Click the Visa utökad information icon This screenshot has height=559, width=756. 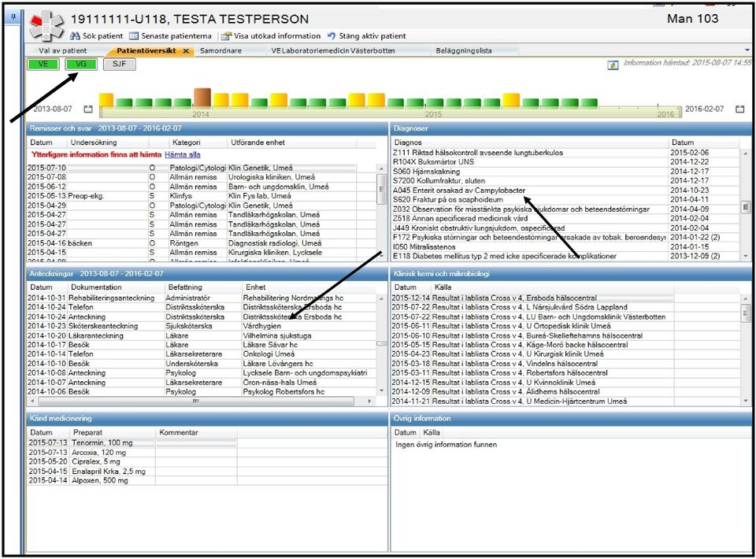click(226, 36)
